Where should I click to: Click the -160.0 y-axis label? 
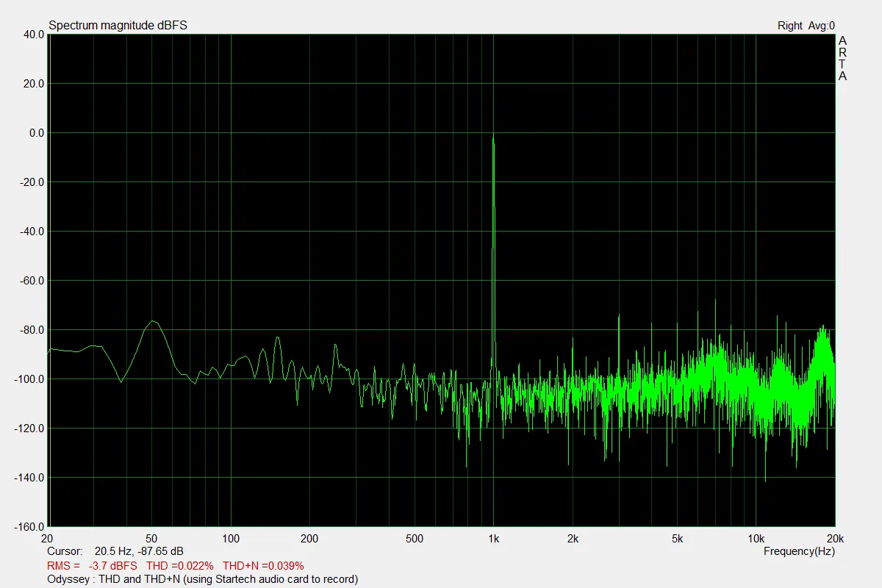29,526
